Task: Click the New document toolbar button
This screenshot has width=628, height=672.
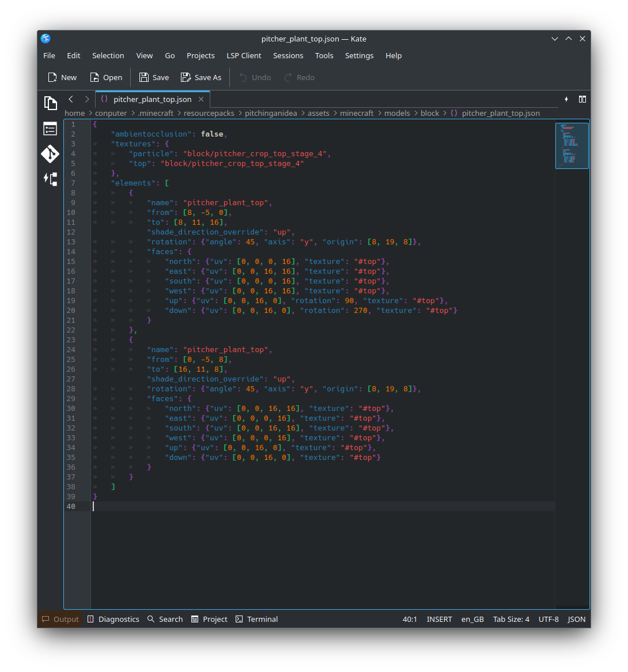Action: pos(62,78)
